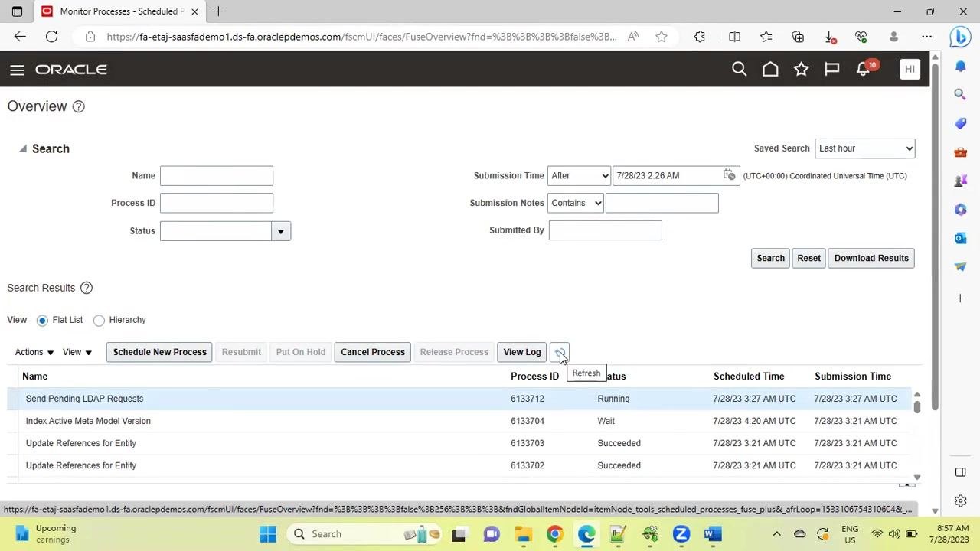Open the Bing Copilot sidebar icon
The width and height of the screenshot is (980, 551).
point(960,37)
